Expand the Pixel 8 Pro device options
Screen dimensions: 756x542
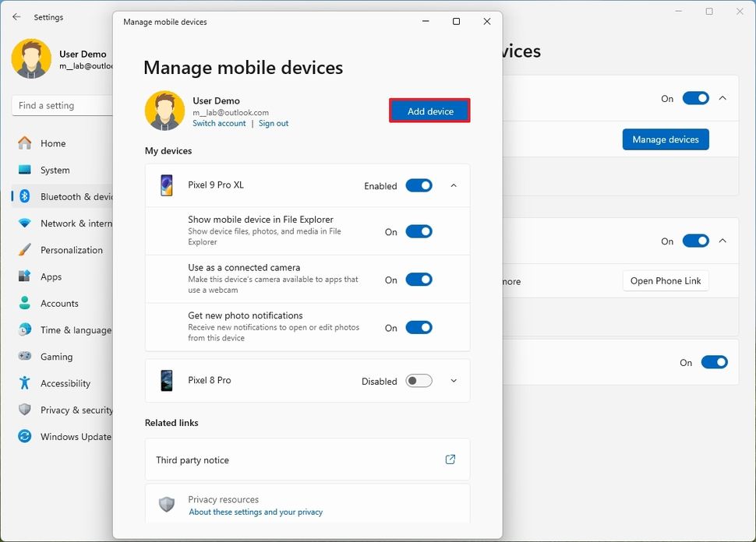coord(453,381)
